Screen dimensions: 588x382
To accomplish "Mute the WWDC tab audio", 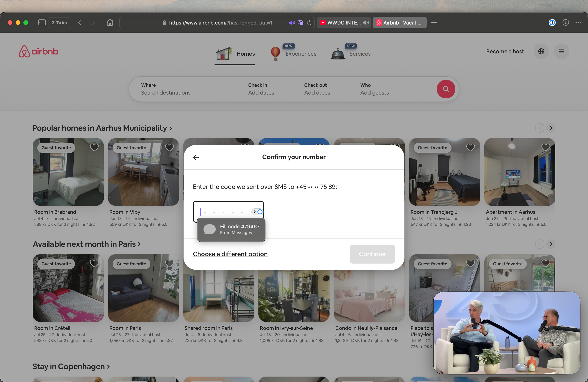I will 366,23.
